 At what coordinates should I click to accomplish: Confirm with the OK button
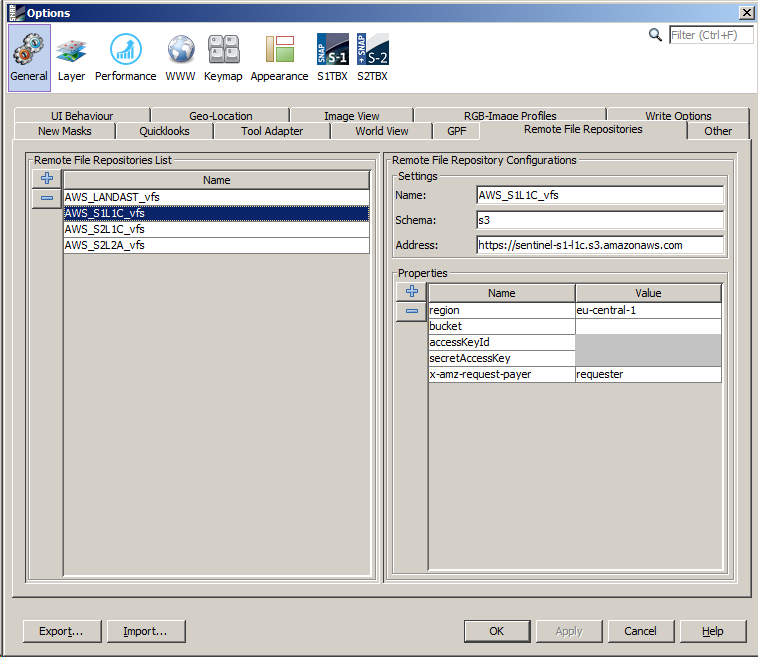pyautogui.click(x=497, y=631)
